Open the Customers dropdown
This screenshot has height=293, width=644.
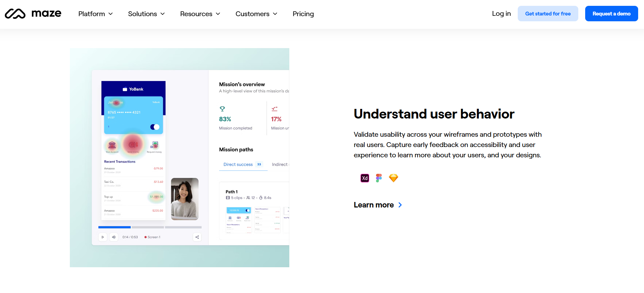pyautogui.click(x=256, y=14)
